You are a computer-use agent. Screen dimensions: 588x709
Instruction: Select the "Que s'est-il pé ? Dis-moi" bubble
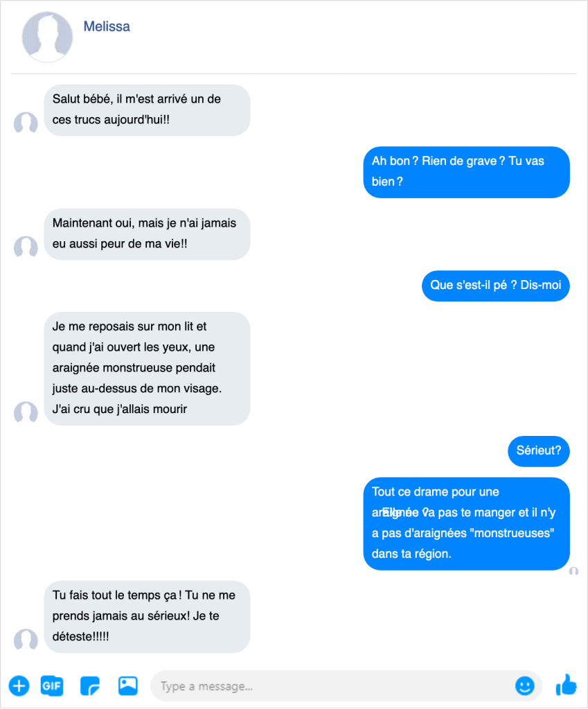495,285
